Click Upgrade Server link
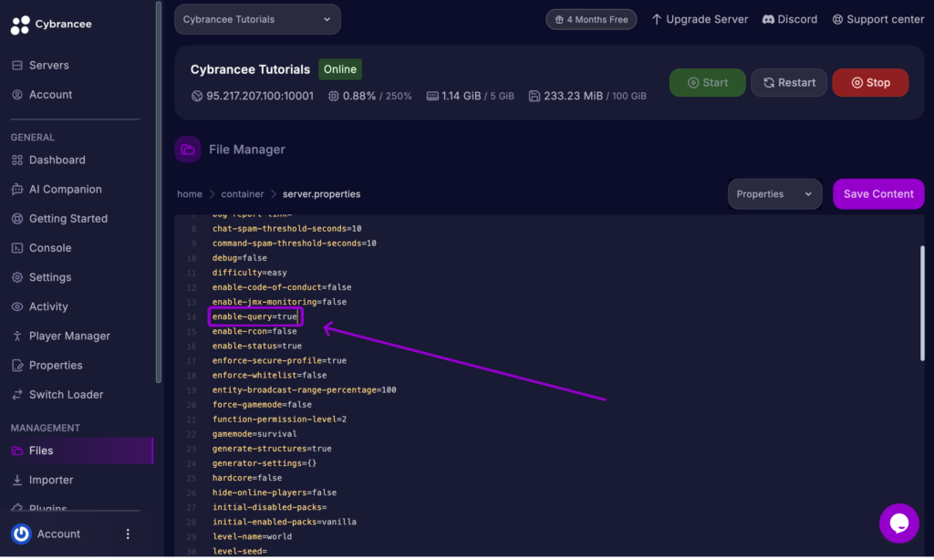934x560 pixels. pos(700,20)
